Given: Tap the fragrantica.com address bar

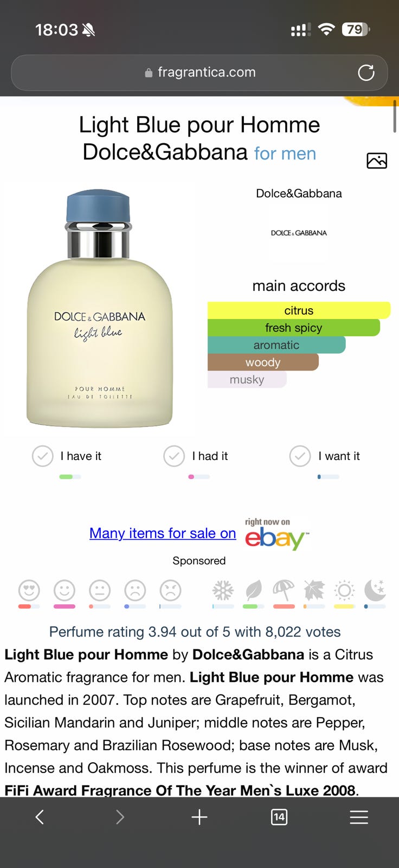Looking at the screenshot, I should click(200, 72).
